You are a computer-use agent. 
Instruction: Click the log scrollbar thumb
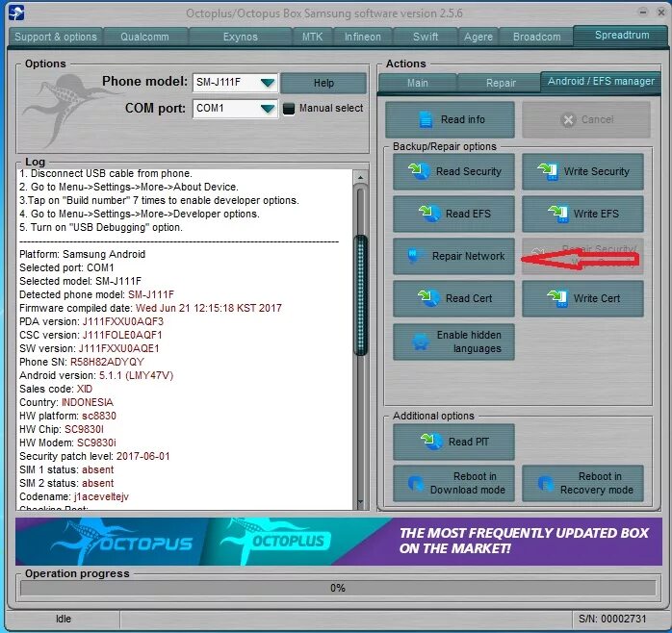pos(360,294)
